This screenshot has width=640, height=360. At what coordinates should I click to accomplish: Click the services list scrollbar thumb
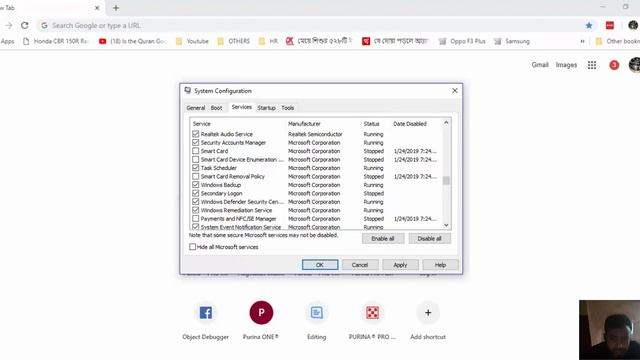[x=446, y=180]
